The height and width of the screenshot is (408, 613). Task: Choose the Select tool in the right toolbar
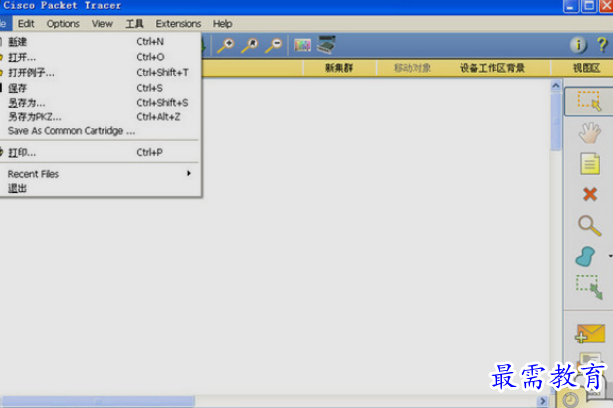(589, 101)
